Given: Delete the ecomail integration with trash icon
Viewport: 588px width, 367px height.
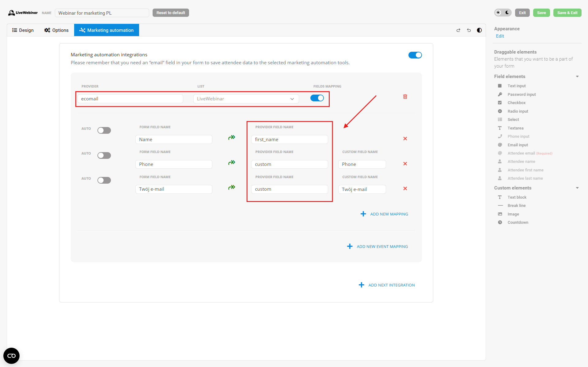Looking at the screenshot, I should [x=405, y=97].
